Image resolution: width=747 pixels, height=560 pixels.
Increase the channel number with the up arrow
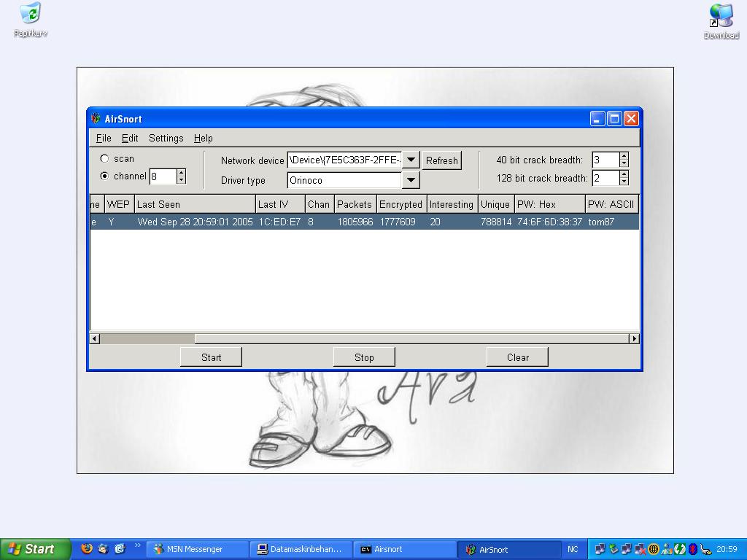(181, 172)
